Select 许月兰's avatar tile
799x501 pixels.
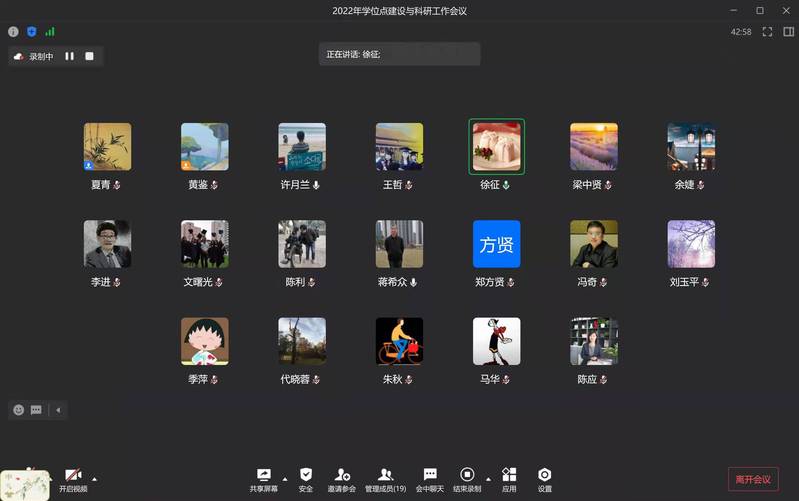tap(302, 147)
